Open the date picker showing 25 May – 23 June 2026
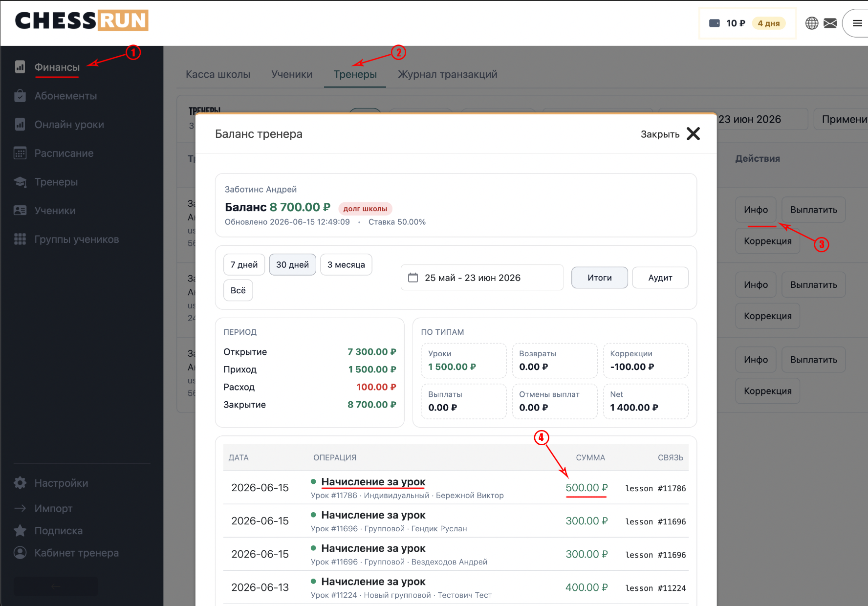Screen dimensions: 868x606 tap(482, 278)
